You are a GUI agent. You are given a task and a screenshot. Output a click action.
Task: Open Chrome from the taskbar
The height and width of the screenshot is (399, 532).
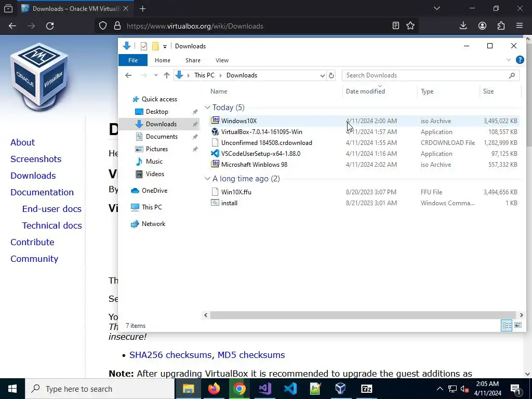pyautogui.click(x=239, y=389)
